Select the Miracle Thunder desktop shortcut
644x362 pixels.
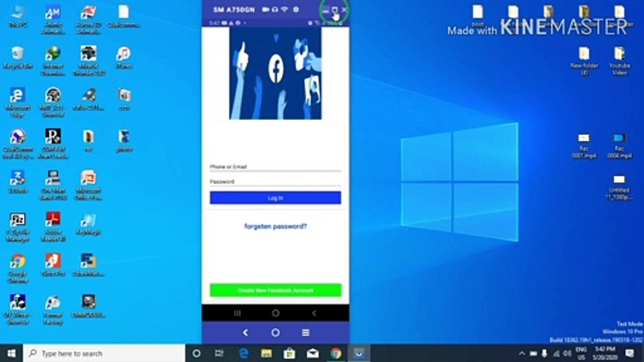click(x=89, y=61)
